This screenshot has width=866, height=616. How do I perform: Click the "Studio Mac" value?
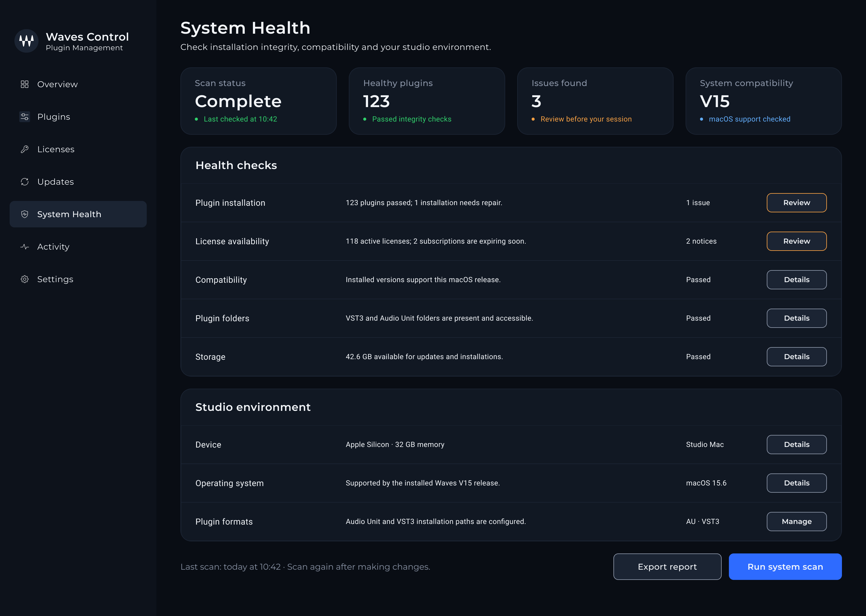tap(705, 445)
